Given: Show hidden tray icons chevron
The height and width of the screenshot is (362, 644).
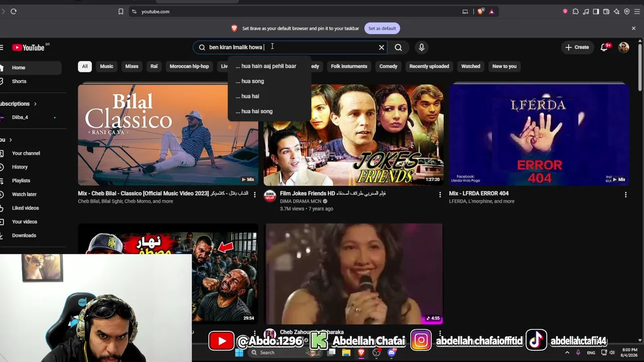Looking at the screenshot, I should click(x=567, y=352).
